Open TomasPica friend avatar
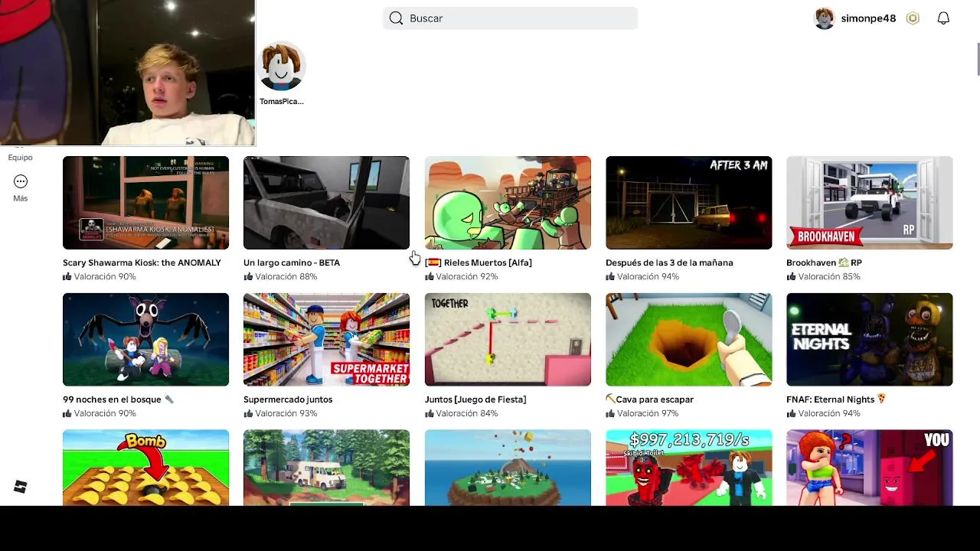This screenshot has height=551, width=980. [x=282, y=67]
